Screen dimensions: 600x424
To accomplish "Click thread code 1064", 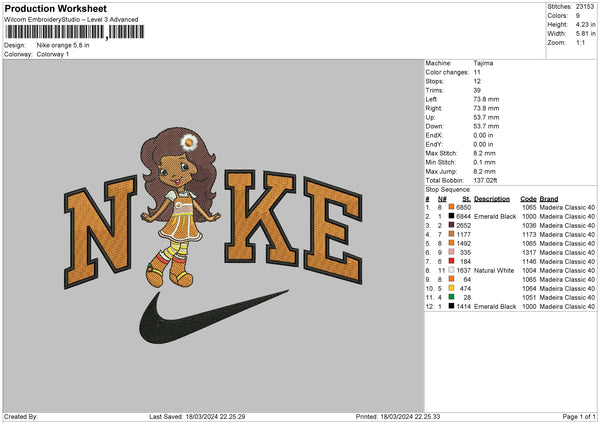I will (x=529, y=288).
